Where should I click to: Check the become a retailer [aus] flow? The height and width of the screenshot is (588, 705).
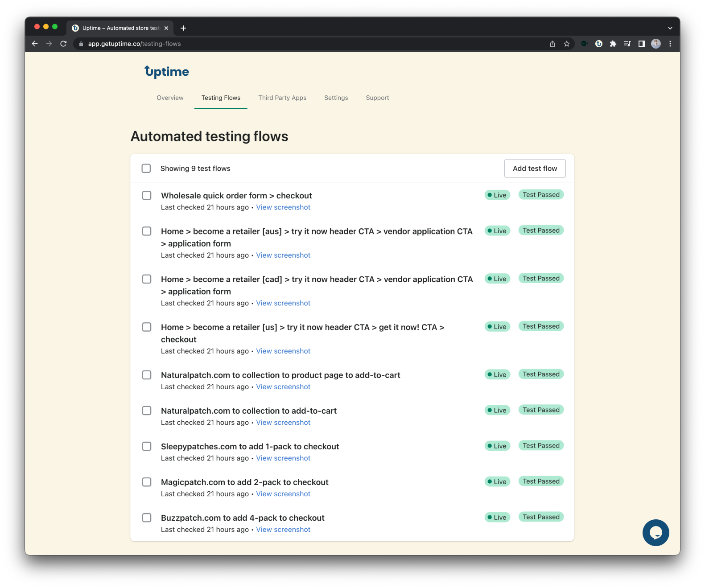click(147, 231)
